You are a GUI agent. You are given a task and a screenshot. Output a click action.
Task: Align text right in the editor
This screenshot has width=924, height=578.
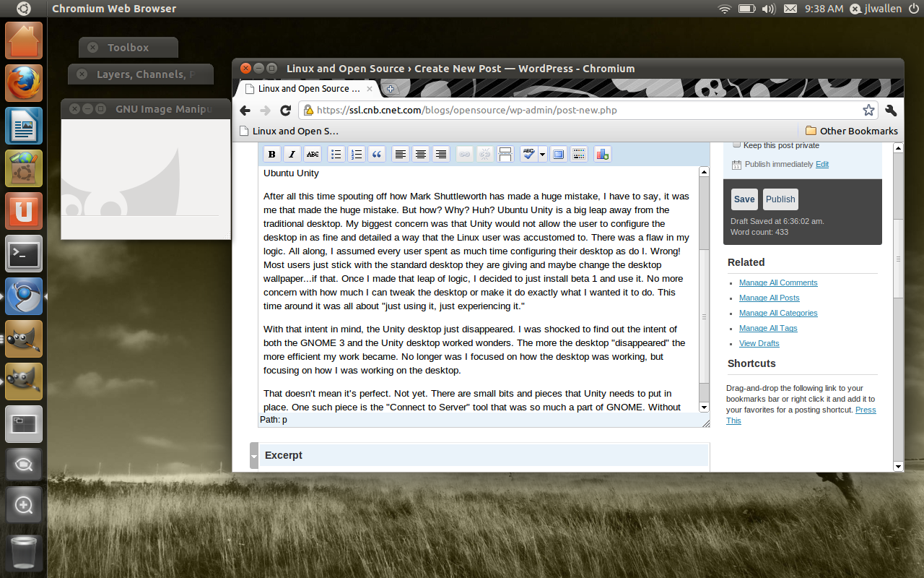(x=441, y=154)
